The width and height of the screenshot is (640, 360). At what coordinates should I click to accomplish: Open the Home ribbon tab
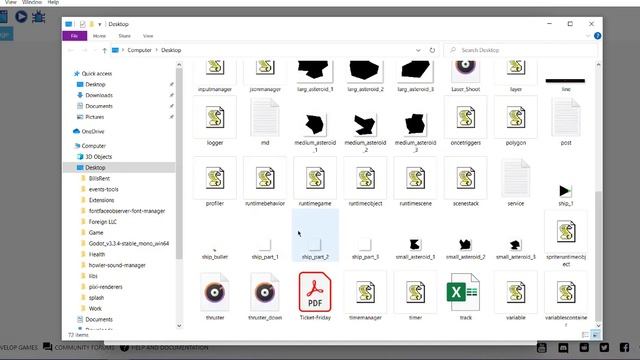(99, 36)
